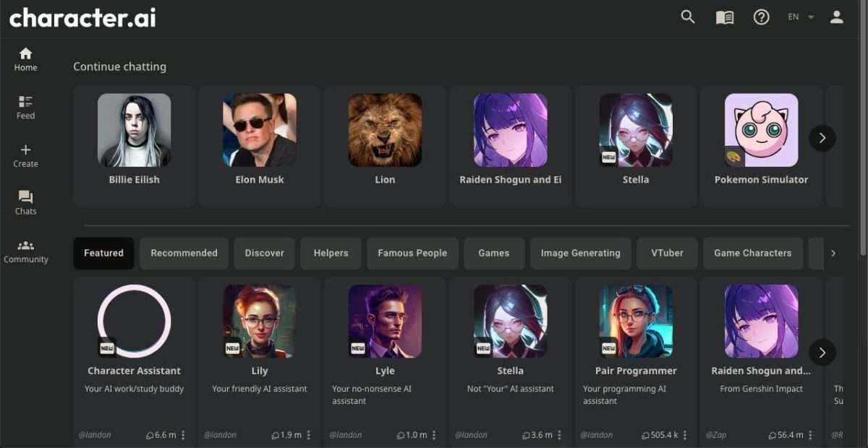Open Raiden Shogun three-dot menu
Image resolution: width=868 pixels, height=448 pixels.
811,435
